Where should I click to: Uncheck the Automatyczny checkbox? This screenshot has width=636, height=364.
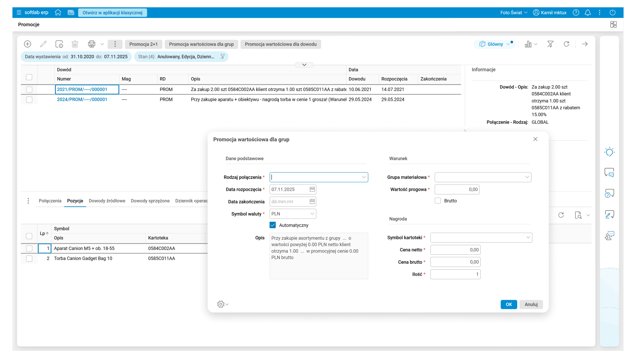click(273, 225)
